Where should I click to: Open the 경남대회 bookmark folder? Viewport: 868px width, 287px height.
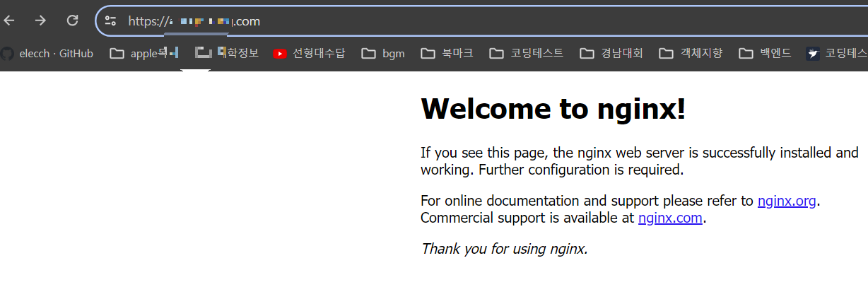(x=611, y=53)
